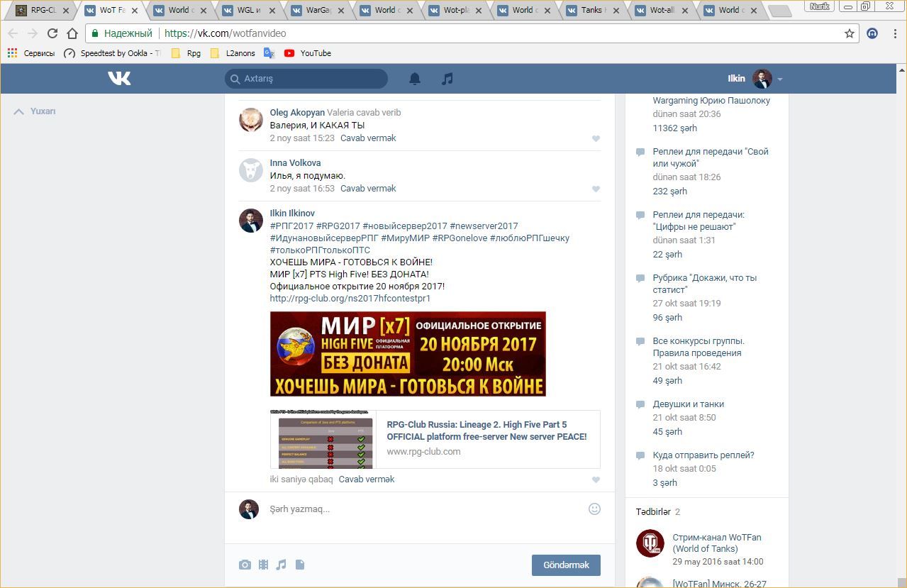
Task: Attach a photo using the camera icon
Action: coord(245,565)
